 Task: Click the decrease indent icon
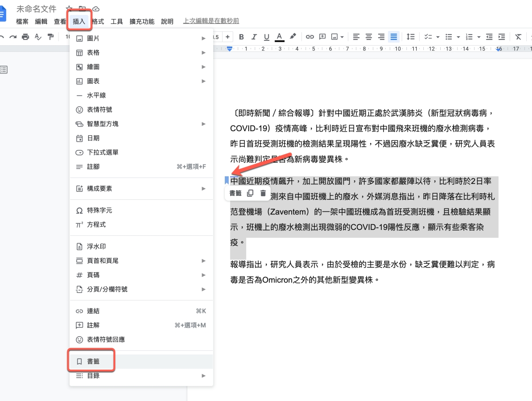[x=489, y=37]
